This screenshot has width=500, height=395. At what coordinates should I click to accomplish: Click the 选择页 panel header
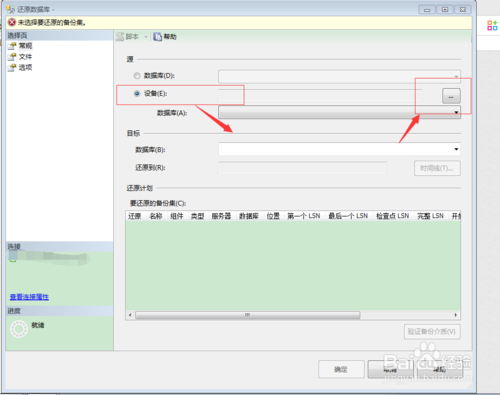60,35
